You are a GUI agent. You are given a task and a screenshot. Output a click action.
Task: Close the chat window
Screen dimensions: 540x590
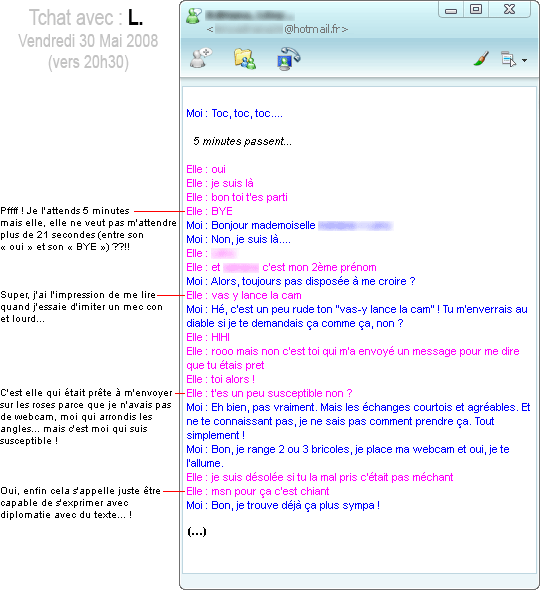click(x=510, y=9)
